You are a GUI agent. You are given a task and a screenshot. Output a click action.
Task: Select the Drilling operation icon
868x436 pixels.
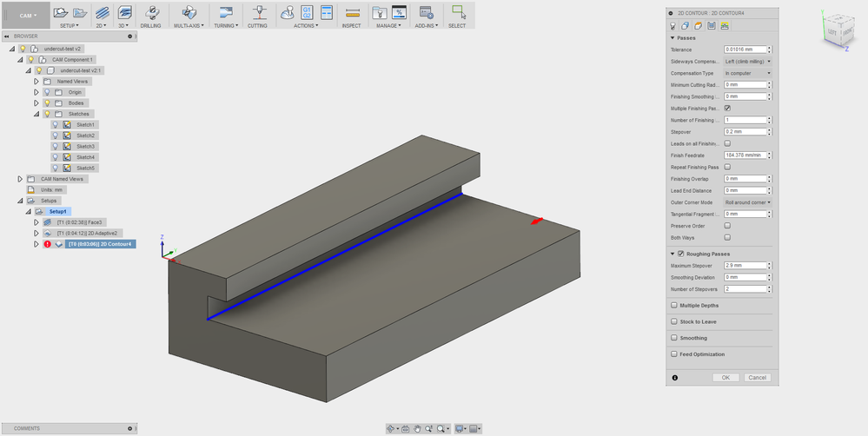click(150, 12)
